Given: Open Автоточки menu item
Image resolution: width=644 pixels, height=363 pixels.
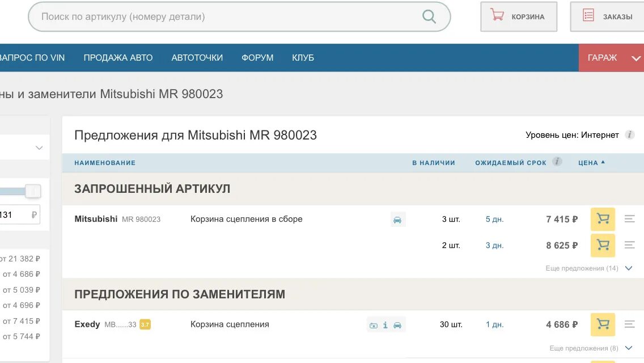Looking at the screenshot, I should [x=197, y=57].
